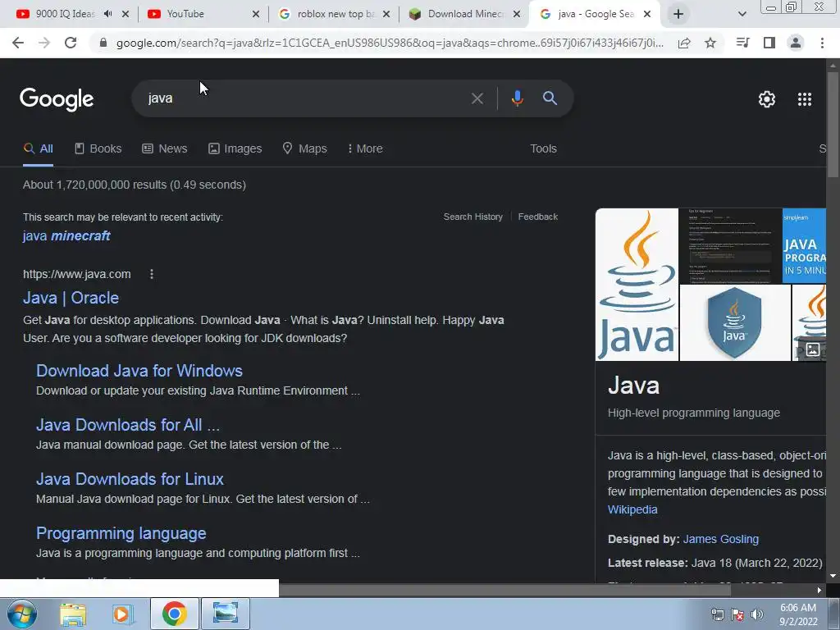Screen dimensions: 840x630
Task: Select the All results filter
Action: pyautogui.click(x=38, y=149)
